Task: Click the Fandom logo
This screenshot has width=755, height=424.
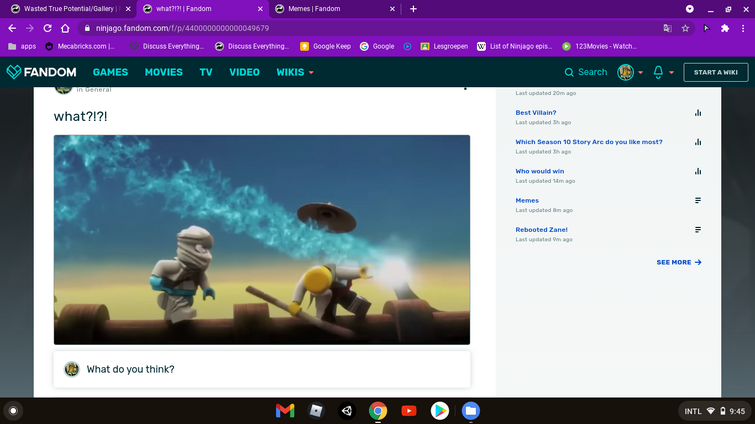Action: 41,72
